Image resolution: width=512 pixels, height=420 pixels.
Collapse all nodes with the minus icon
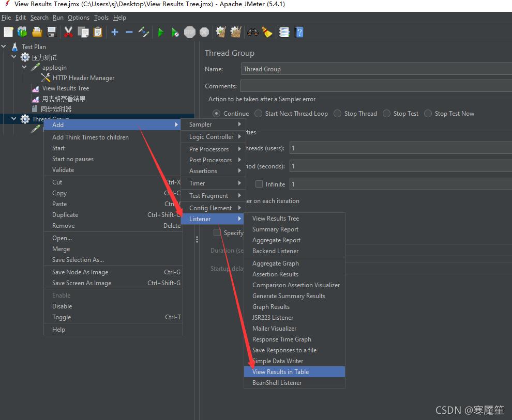click(x=129, y=32)
